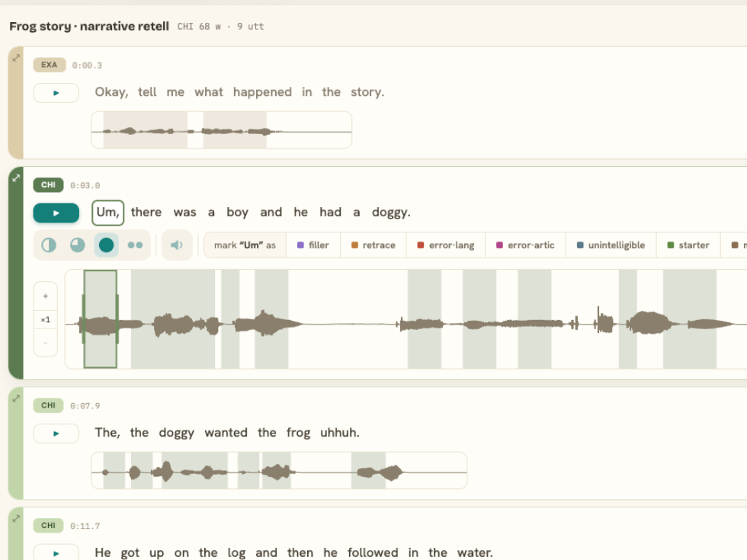747x560 pixels.
Task: Select the word "had"
Action: pyautogui.click(x=330, y=213)
